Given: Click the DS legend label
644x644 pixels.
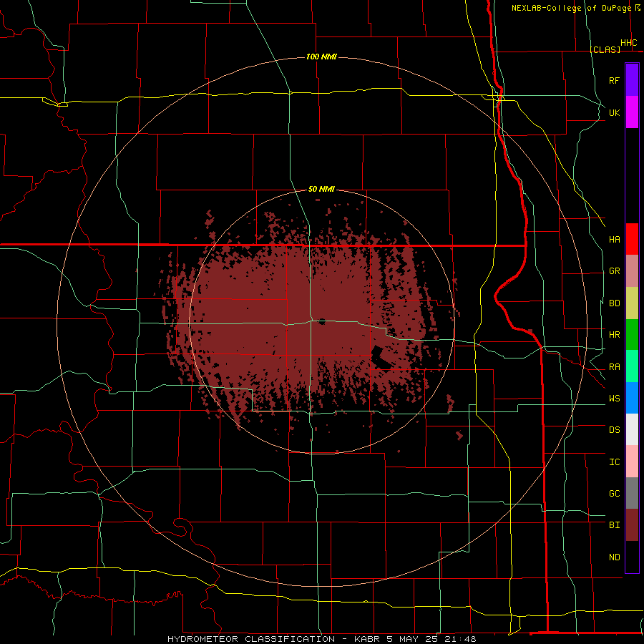Looking at the screenshot, I should pyautogui.click(x=614, y=430).
